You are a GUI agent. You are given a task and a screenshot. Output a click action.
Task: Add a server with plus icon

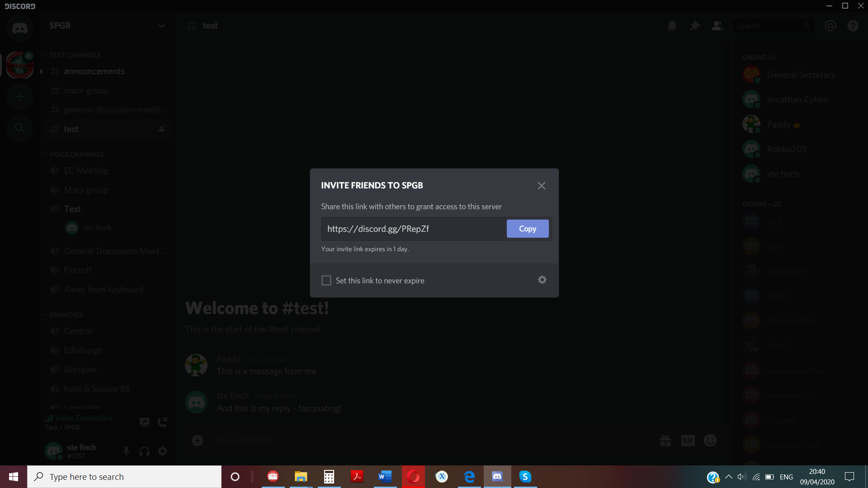coord(20,97)
